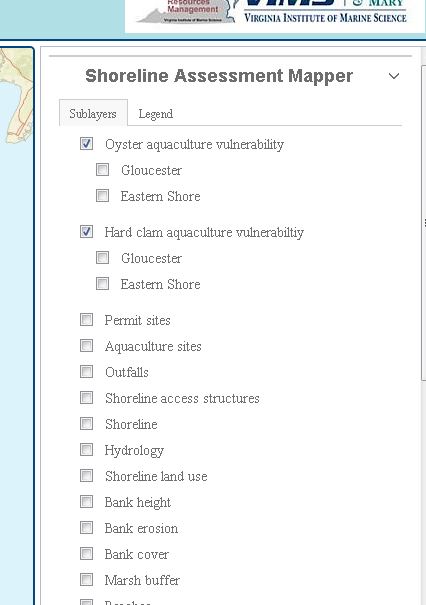Screen dimensions: 426x605
Task: Show Shoreline access structures layer
Action: tap(86, 398)
